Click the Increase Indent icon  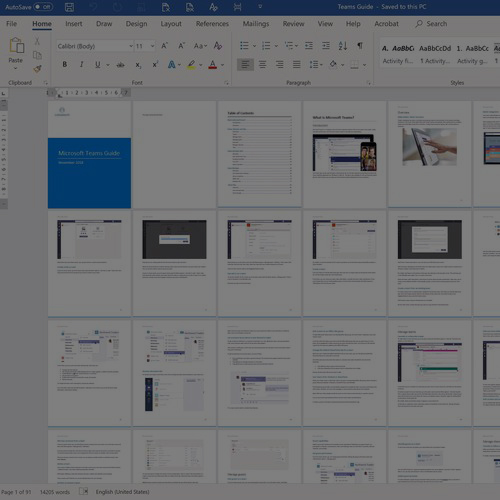click(326, 46)
